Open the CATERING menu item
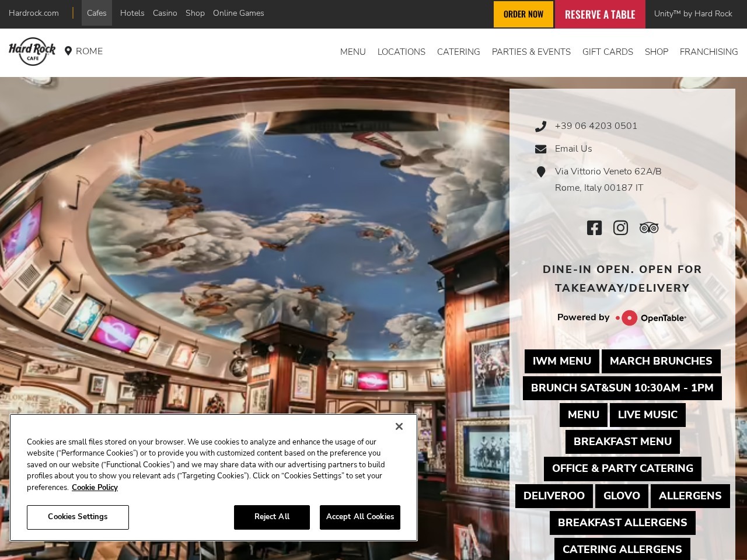747x560 pixels. click(x=458, y=52)
